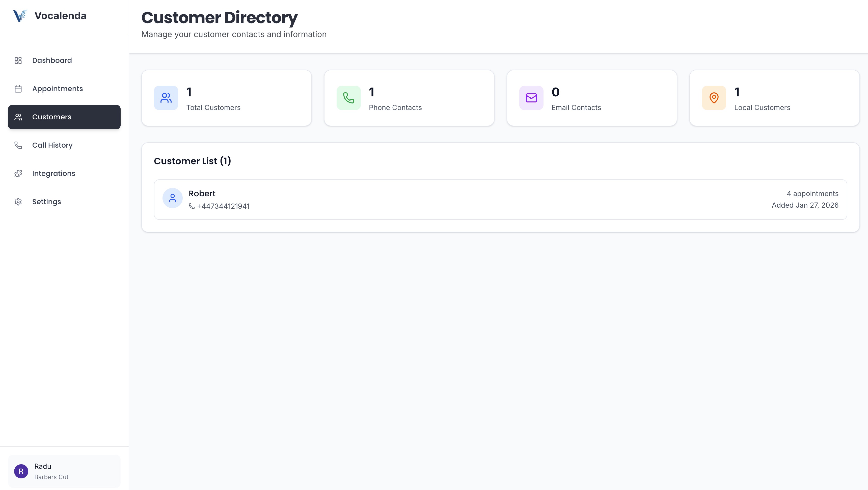This screenshot has width=868, height=490.
Task: Click the 'Customer Directory' page title
Action: point(219,17)
